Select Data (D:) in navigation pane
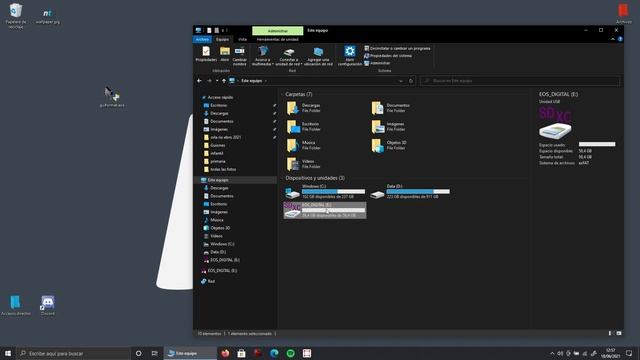Image resolution: width=640 pixels, height=360 pixels. (x=218, y=252)
